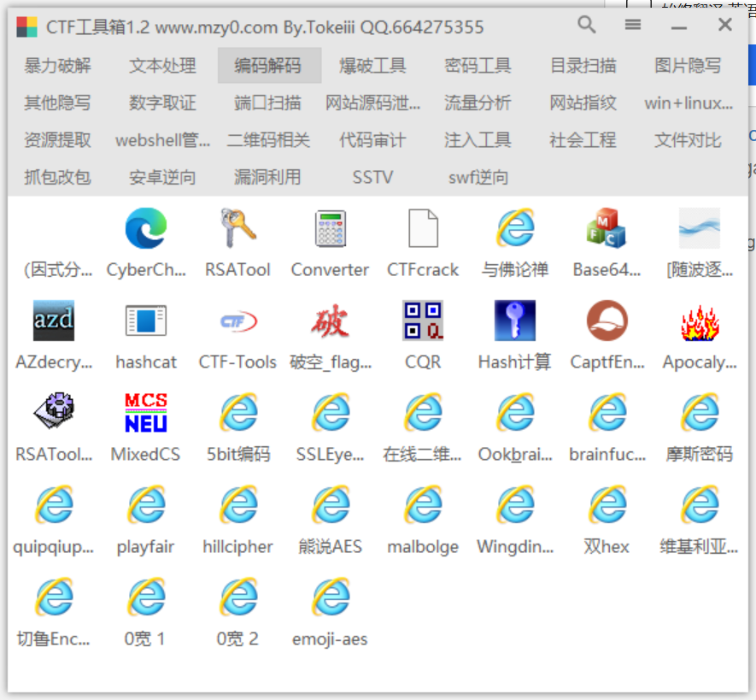Select the SSTV category tab
This screenshot has height=700, width=756.
372,178
